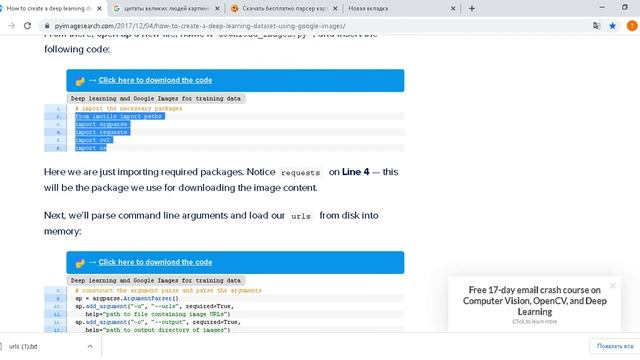
Task: Click the 'ap = argparse.ArgumentParser()' code line
Action: pos(127,298)
